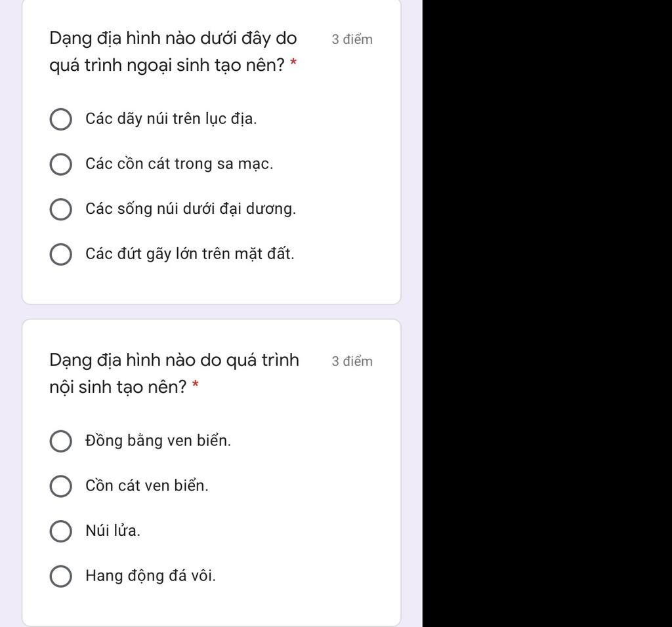The height and width of the screenshot is (627, 672).
Task: Click the answer text "Cồn cát ven biển."
Action: pyautogui.click(x=147, y=486)
